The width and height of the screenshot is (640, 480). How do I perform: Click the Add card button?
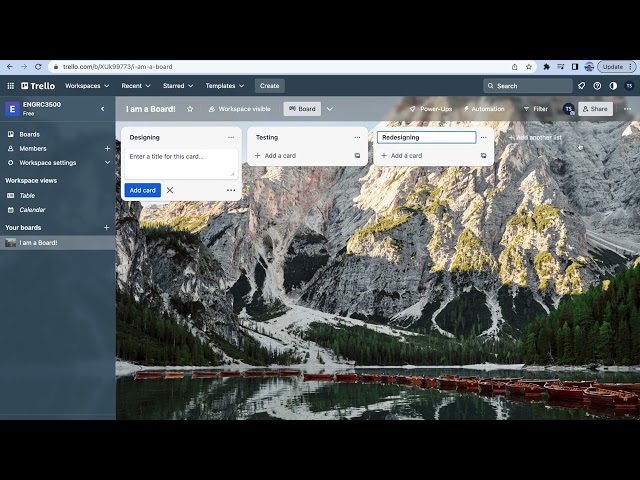click(x=142, y=190)
